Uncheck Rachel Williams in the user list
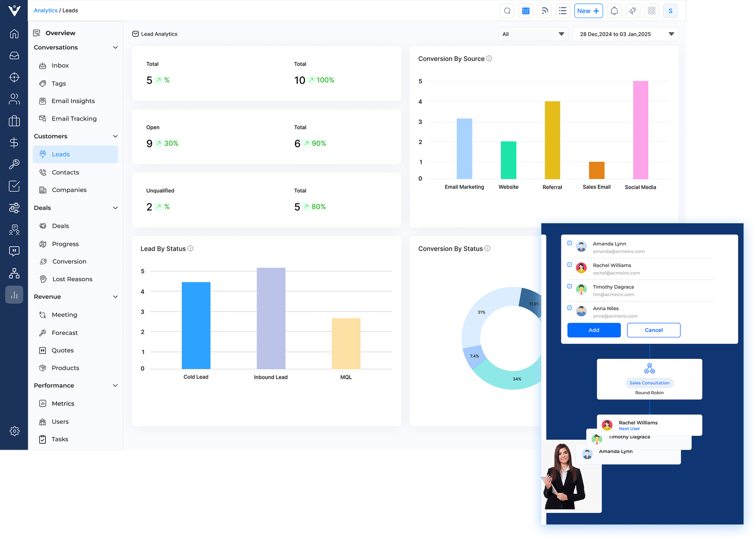The image size is (756, 539). pyautogui.click(x=569, y=264)
